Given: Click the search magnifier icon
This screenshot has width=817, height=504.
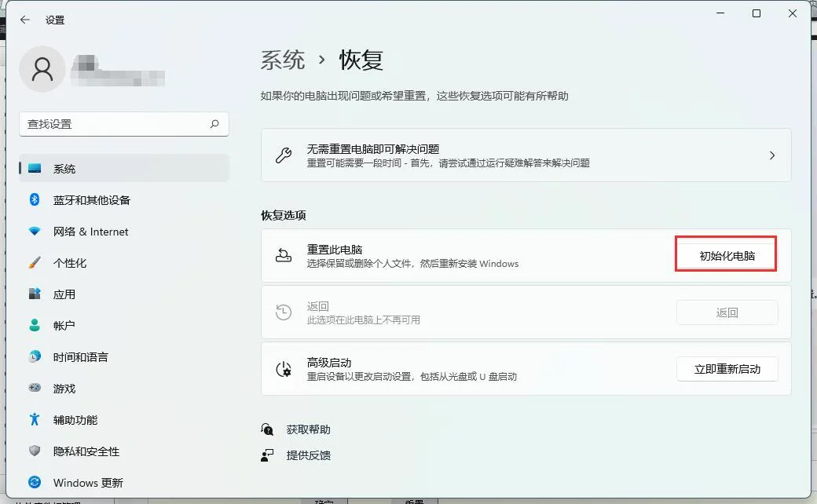Looking at the screenshot, I should tap(214, 124).
